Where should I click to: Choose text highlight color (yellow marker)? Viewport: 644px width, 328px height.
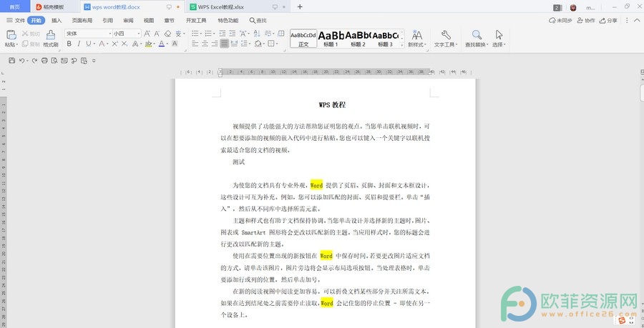tap(148, 44)
